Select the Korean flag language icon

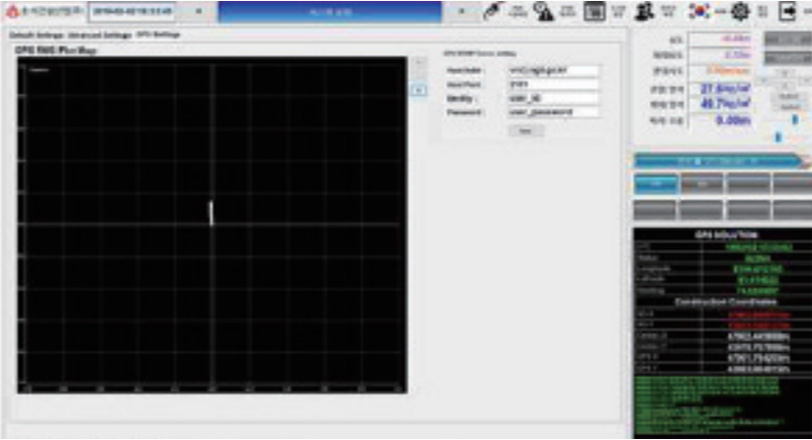(x=696, y=11)
